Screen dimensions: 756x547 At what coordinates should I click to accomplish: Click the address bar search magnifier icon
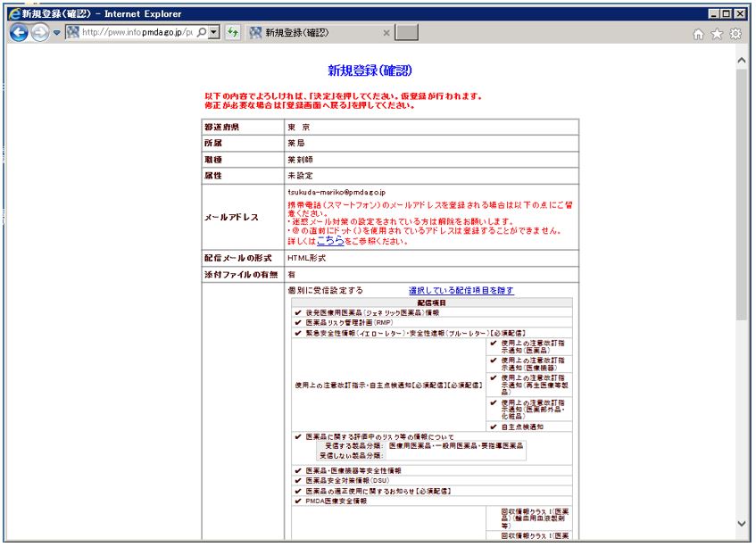[202, 32]
